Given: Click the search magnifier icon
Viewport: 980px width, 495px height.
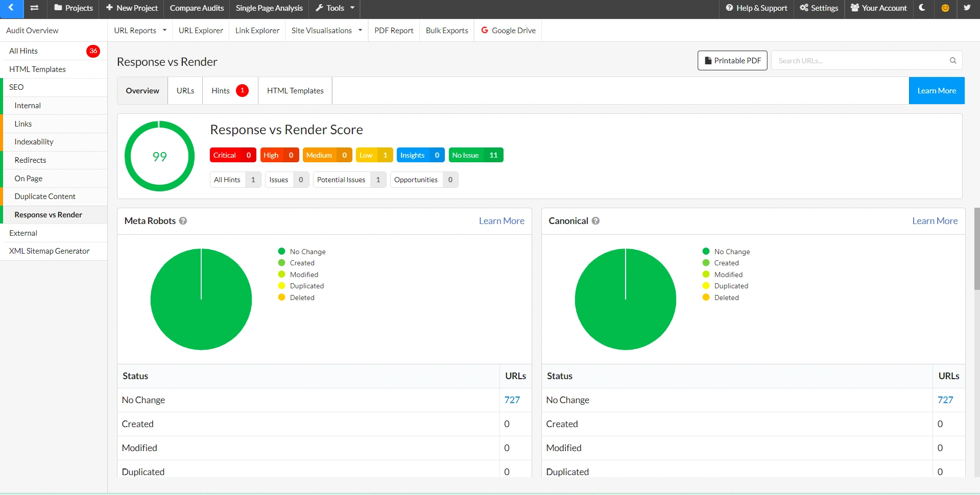Looking at the screenshot, I should click(952, 60).
